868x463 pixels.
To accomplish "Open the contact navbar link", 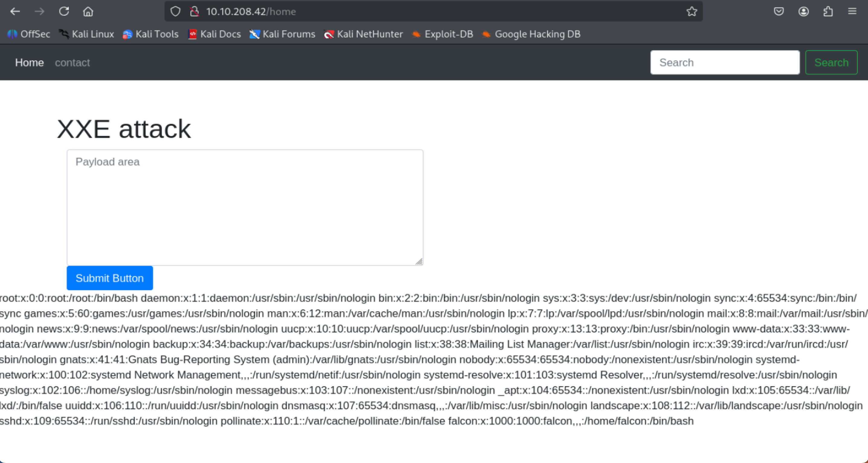I will [x=72, y=62].
